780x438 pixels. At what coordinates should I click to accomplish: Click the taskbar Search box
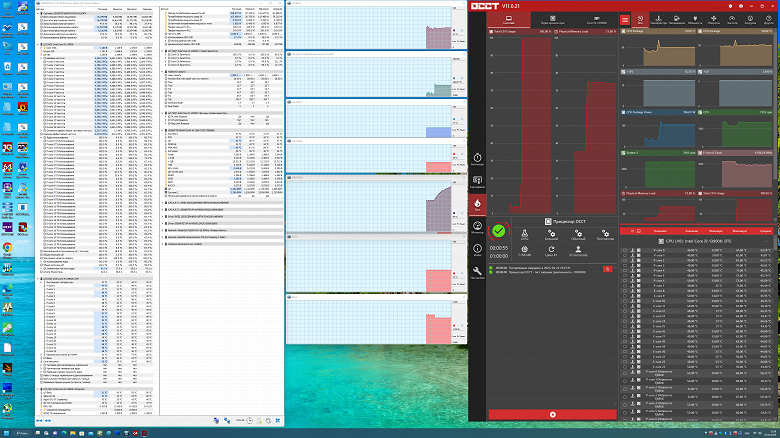pos(22,433)
